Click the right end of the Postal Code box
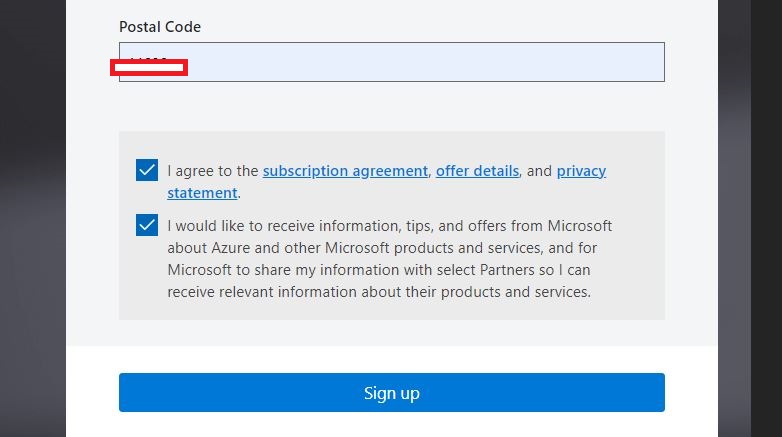 [640, 62]
